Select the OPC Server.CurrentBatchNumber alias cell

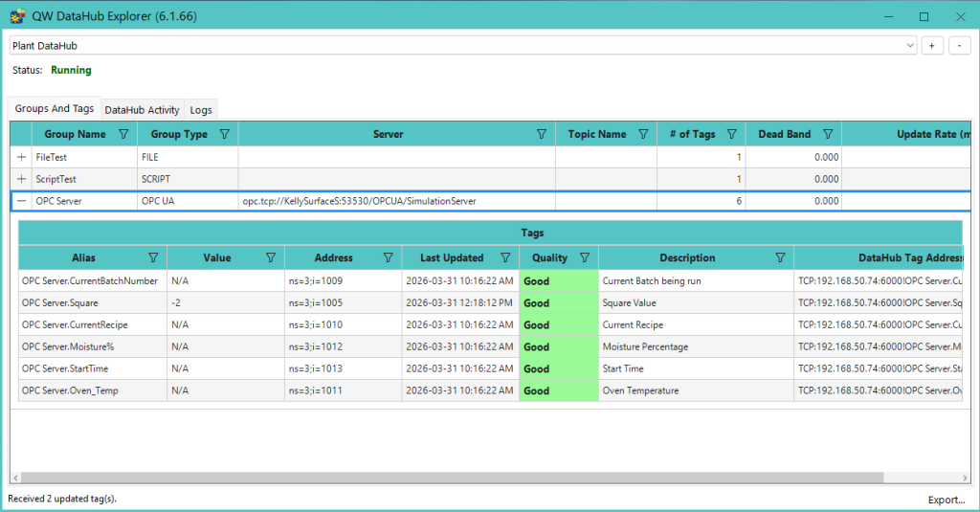click(93, 280)
